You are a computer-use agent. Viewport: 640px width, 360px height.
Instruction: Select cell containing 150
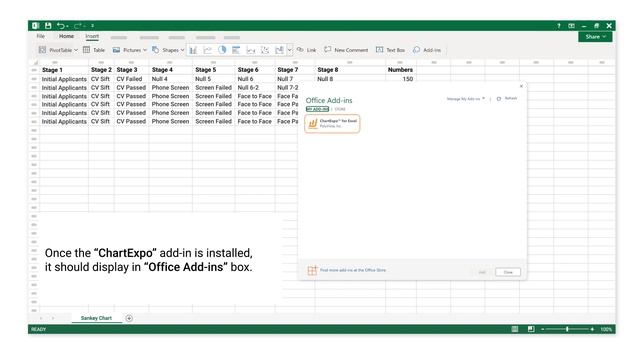(401, 79)
